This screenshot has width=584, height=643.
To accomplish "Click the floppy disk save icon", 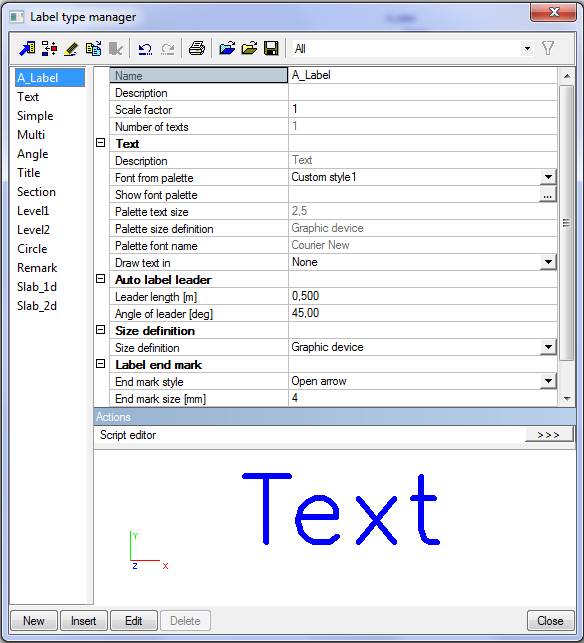I will pos(271,49).
